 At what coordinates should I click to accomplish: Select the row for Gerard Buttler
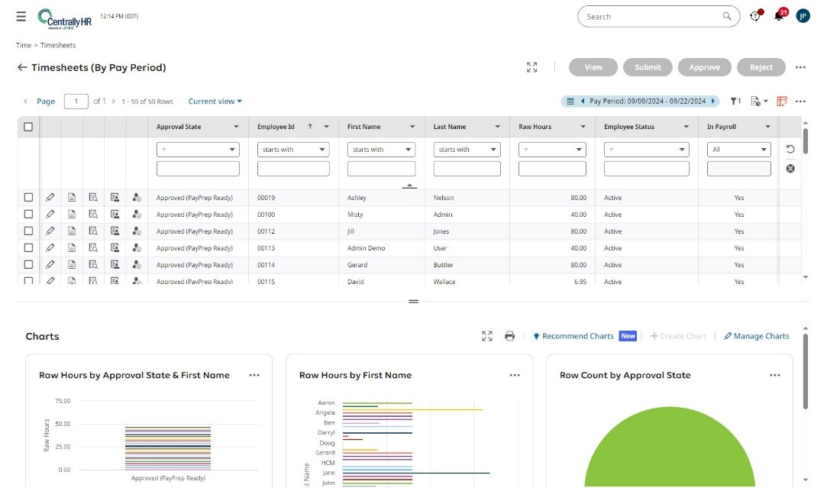28,265
